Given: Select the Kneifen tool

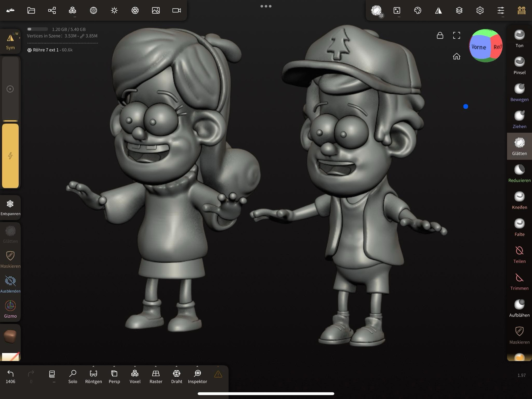Looking at the screenshot, I should [x=519, y=201].
